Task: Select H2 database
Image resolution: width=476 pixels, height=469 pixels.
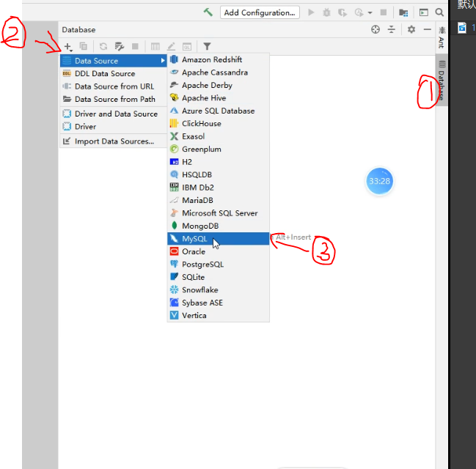Action: (x=219, y=162)
